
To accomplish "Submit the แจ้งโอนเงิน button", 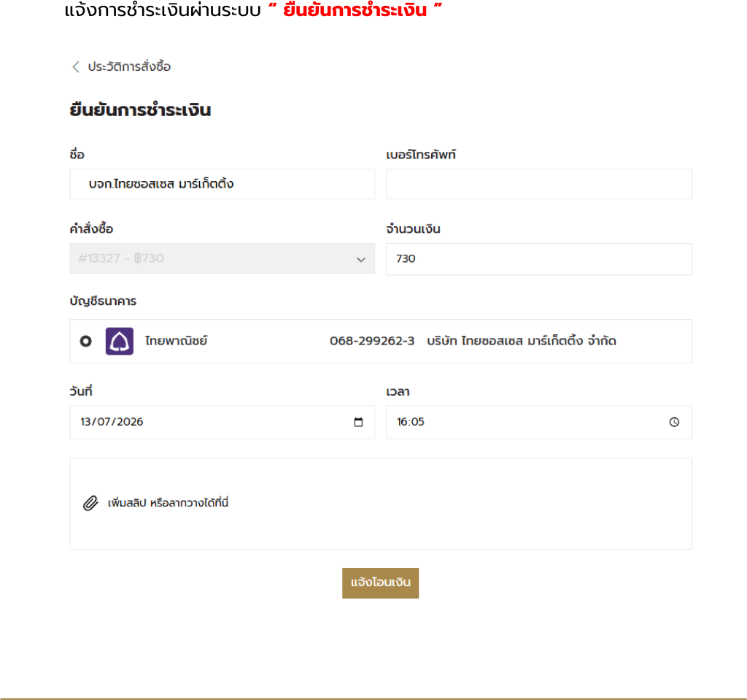I will click(x=380, y=582).
